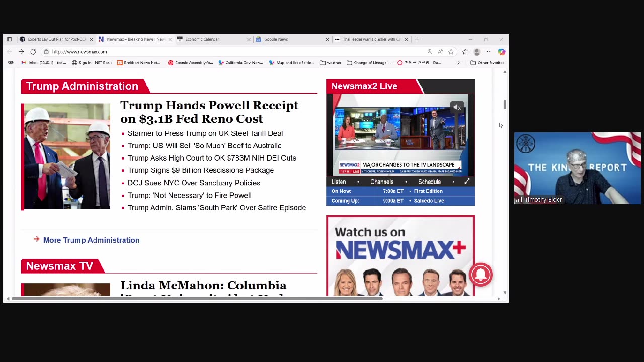Expand the Other favorites folder
Image resolution: width=644 pixels, height=362 pixels.
tap(487, 63)
